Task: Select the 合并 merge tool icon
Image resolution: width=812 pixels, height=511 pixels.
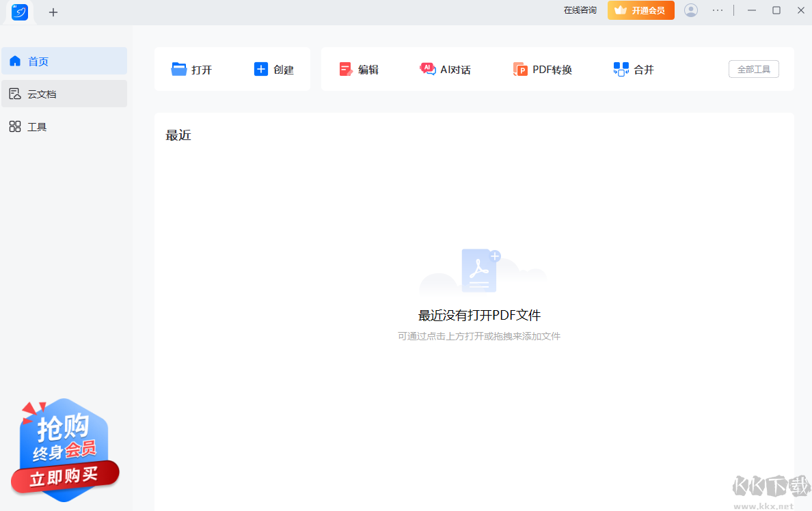Action: pos(621,68)
